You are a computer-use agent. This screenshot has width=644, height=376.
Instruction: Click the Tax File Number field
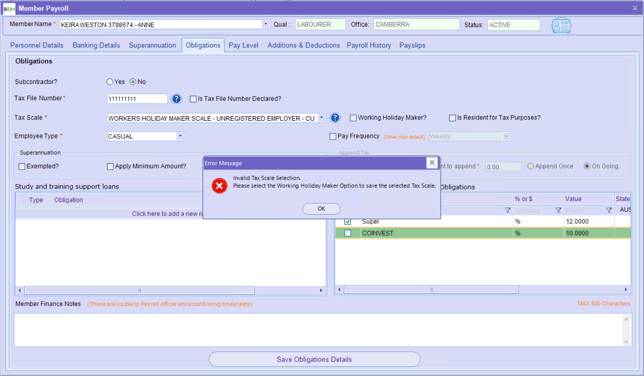pyautogui.click(x=137, y=99)
